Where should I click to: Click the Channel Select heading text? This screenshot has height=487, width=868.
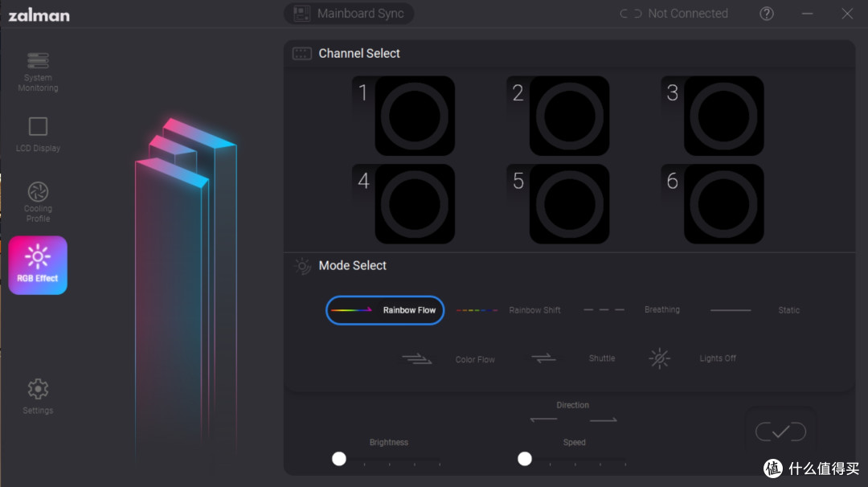(359, 53)
